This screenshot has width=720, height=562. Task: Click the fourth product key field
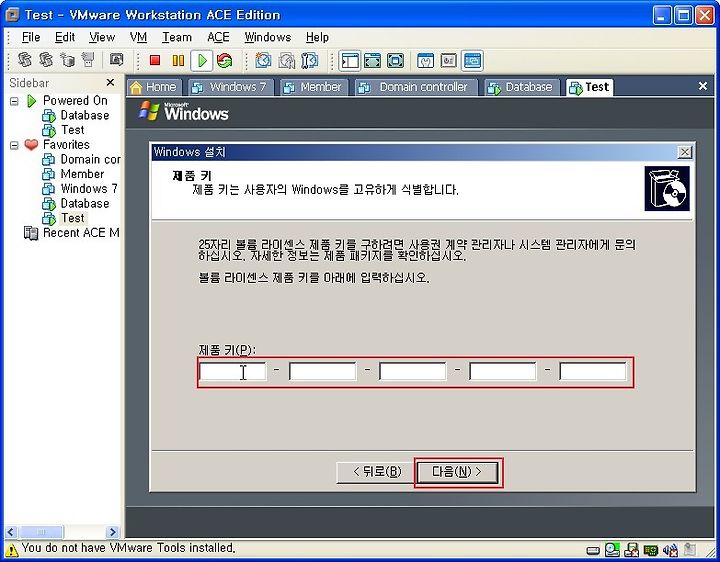tap(502, 371)
